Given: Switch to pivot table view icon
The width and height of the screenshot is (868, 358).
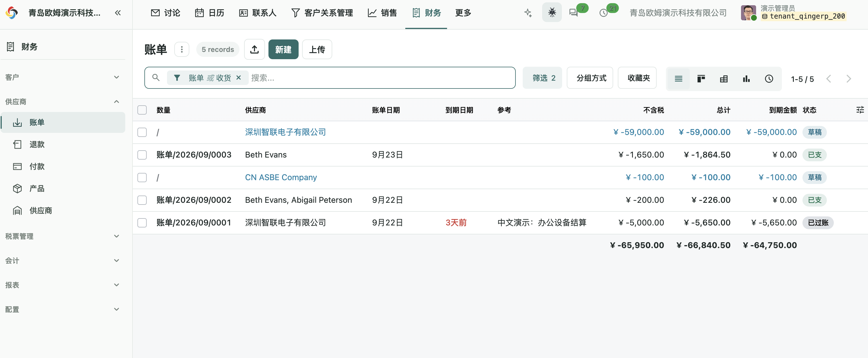Looking at the screenshot, I should click(x=723, y=79).
